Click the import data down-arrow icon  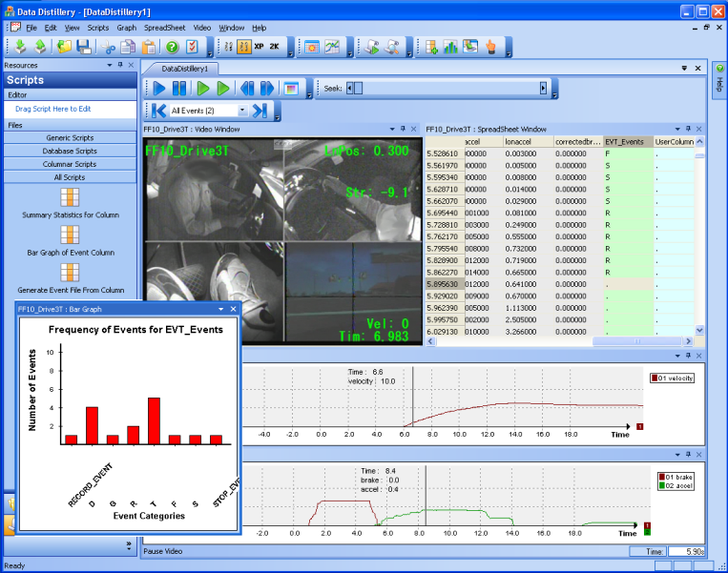coord(20,47)
